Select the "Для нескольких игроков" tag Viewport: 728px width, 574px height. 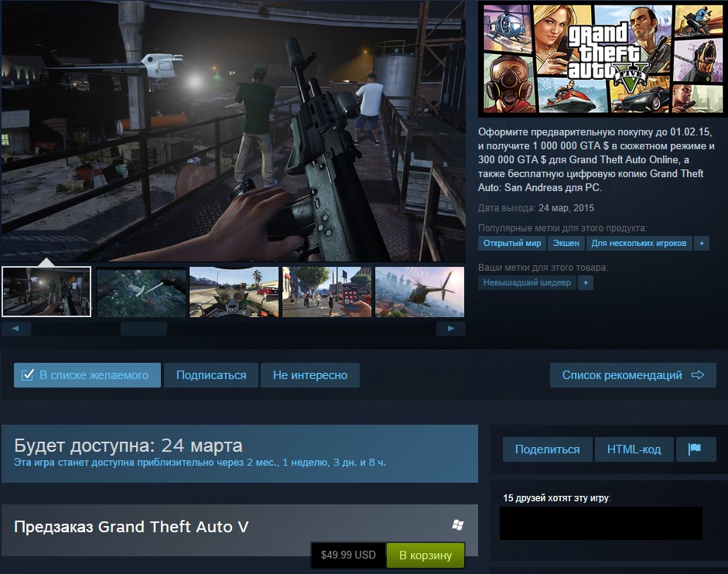639,244
